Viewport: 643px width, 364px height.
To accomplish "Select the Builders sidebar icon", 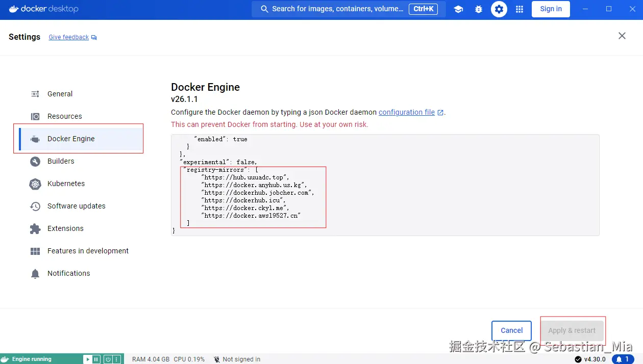I will 35,161.
